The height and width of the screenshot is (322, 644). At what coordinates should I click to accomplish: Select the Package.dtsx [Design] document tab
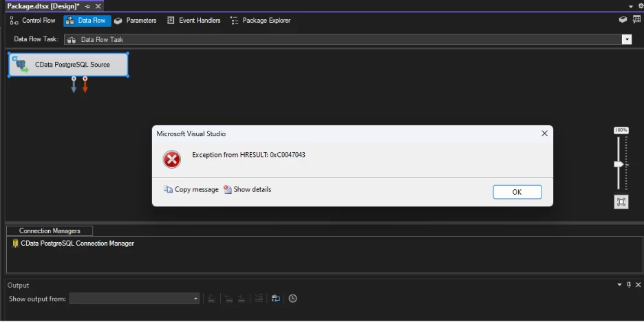[43, 6]
